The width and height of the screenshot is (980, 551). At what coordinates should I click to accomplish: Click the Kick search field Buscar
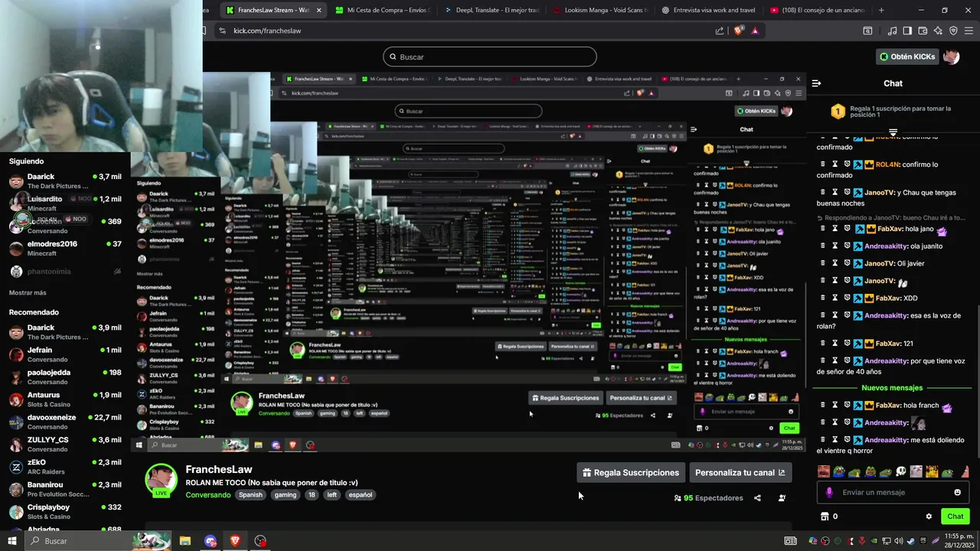click(490, 57)
